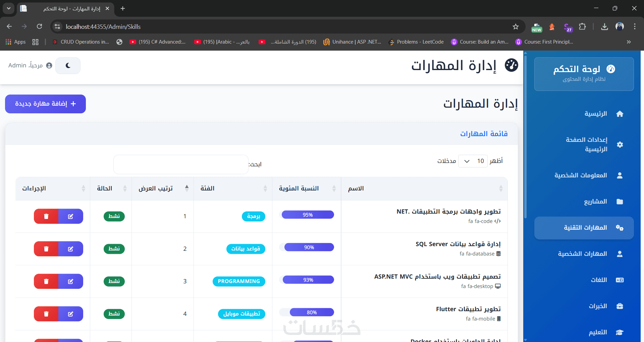Image resolution: width=644 pixels, height=342 pixels.
Task: Navigate to المشاريع
Action: (584, 202)
